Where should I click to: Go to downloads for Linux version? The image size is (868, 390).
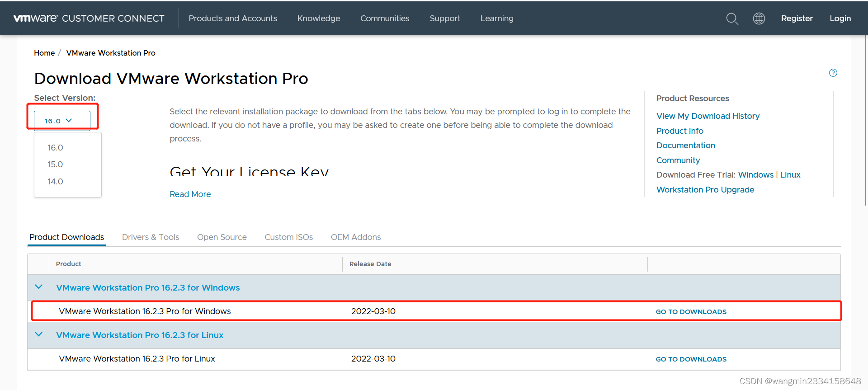coord(691,359)
